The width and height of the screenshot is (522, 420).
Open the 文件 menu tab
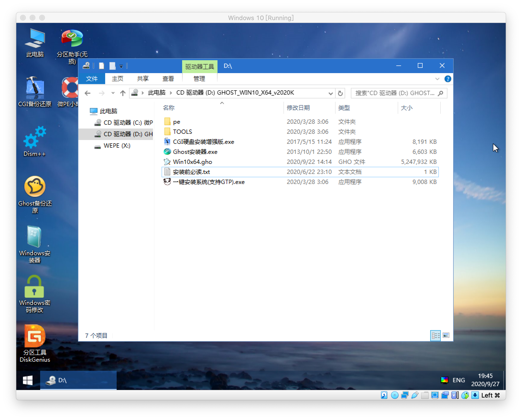pyautogui.click(x=92, y=79)
